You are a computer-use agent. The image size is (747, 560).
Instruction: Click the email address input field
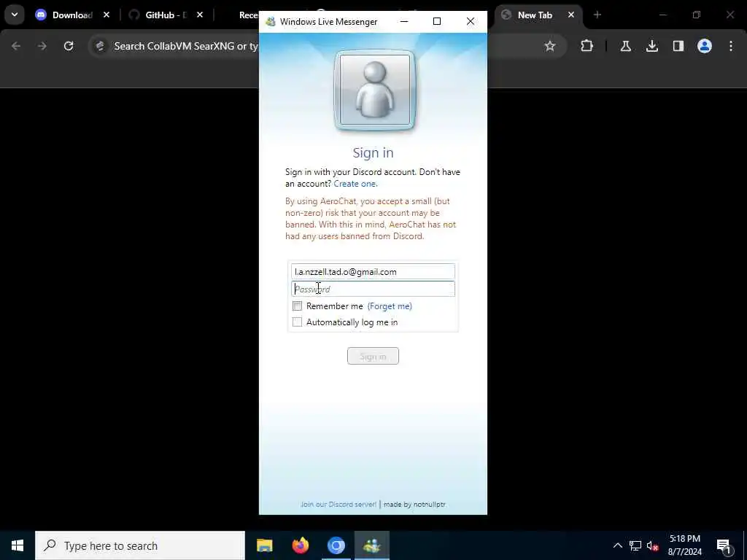pos(373,271)
